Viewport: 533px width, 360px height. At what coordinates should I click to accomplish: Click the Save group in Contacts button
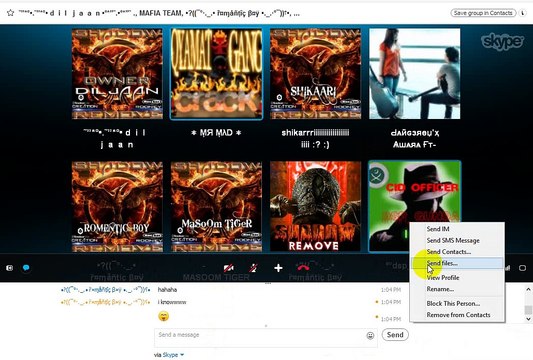point(483,13)
